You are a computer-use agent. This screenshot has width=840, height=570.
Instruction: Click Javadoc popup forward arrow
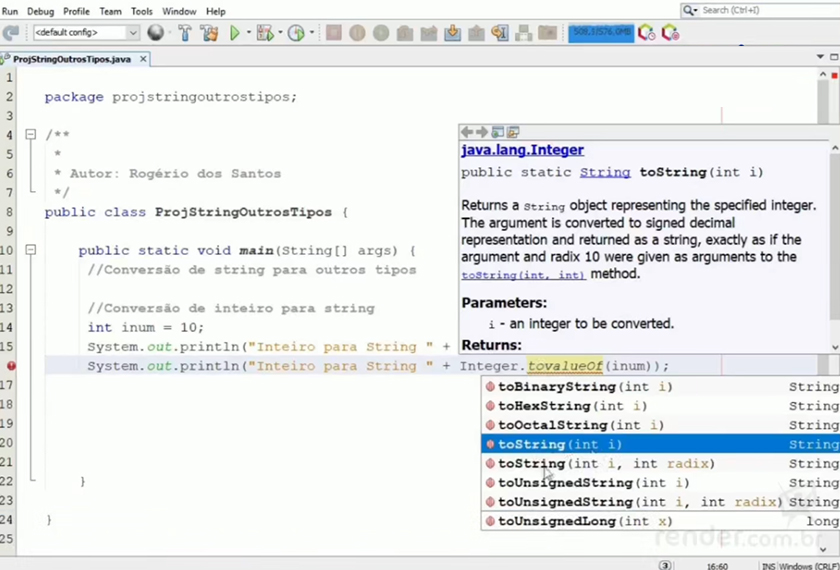[x=482, y=132]
